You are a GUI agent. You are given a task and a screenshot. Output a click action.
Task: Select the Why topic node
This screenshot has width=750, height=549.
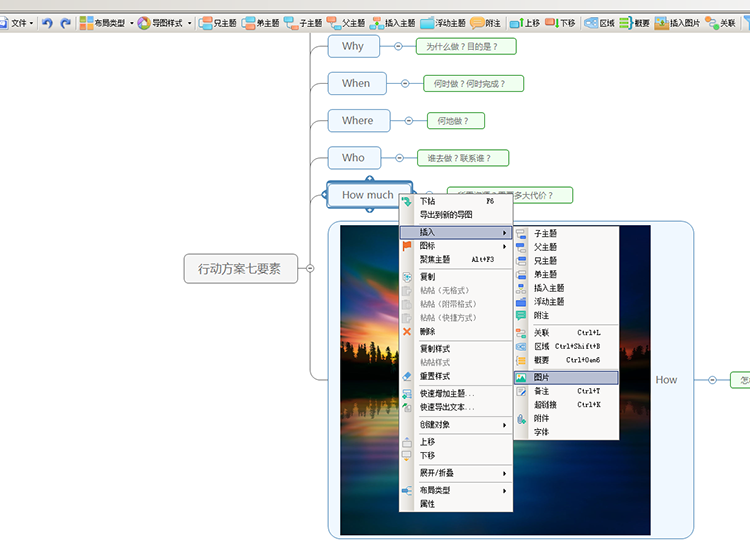[x=353, y=46]
